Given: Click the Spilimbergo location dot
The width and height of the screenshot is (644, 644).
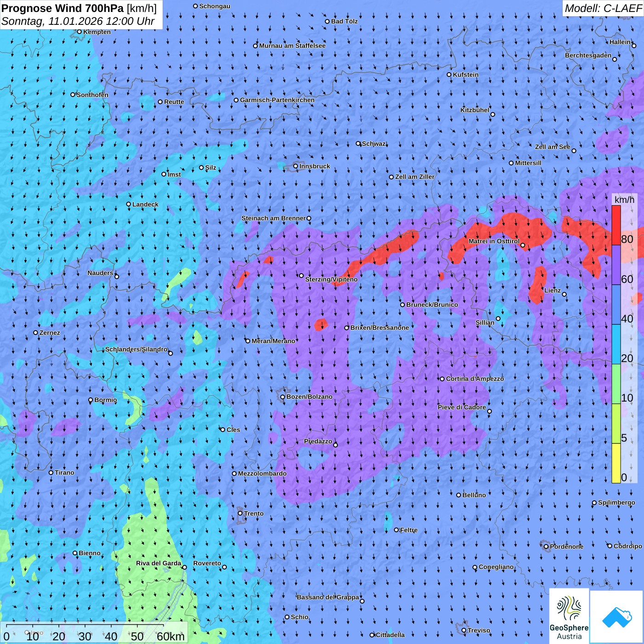Looking at the screenshot, I should [x=594, y=503].
